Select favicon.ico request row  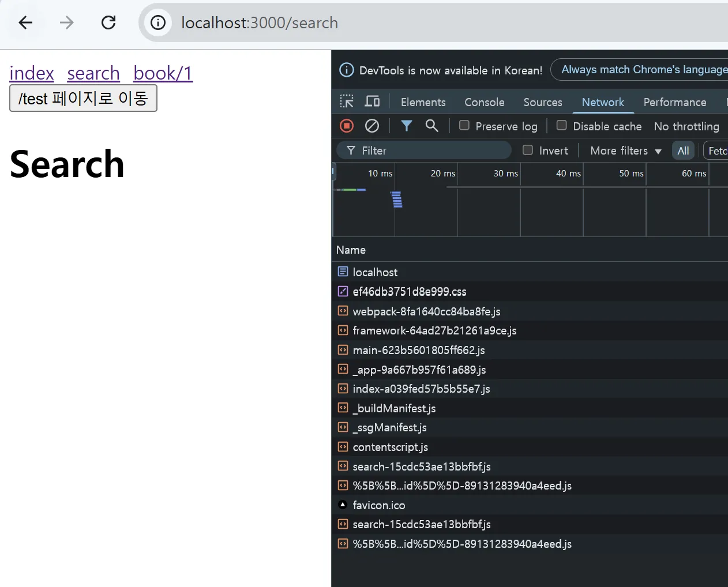tap(530, 505)
